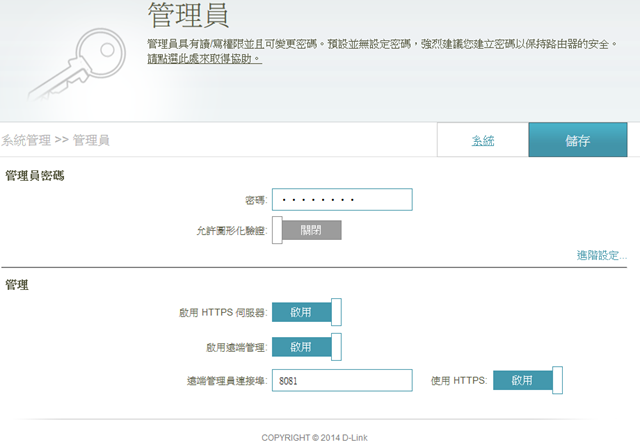640x447 pixels.
Task: Click the 遠端管理員連接埠 label
Action: tap(226, 381)
